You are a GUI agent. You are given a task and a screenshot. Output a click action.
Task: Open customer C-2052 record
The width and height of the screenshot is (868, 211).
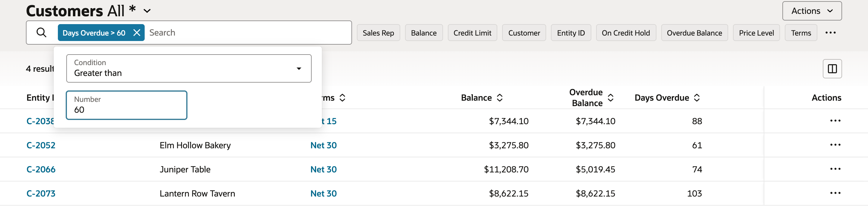[x=41, y=145]
